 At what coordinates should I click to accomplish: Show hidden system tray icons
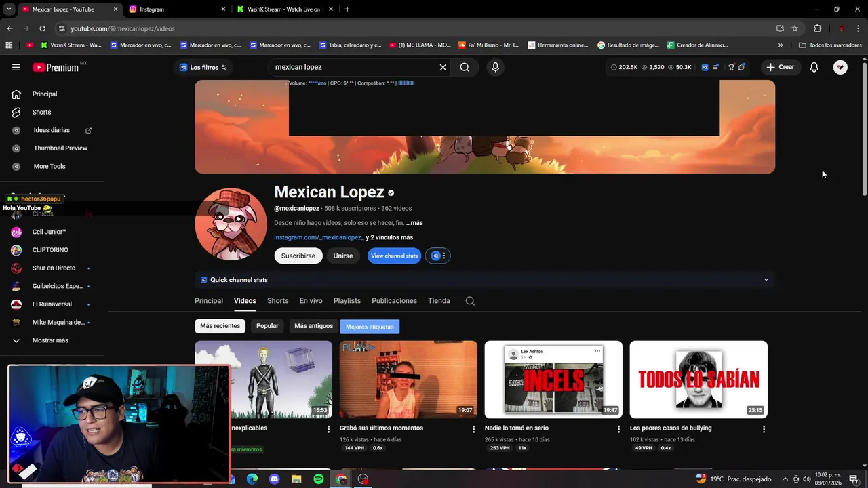[x=785, y=479]
